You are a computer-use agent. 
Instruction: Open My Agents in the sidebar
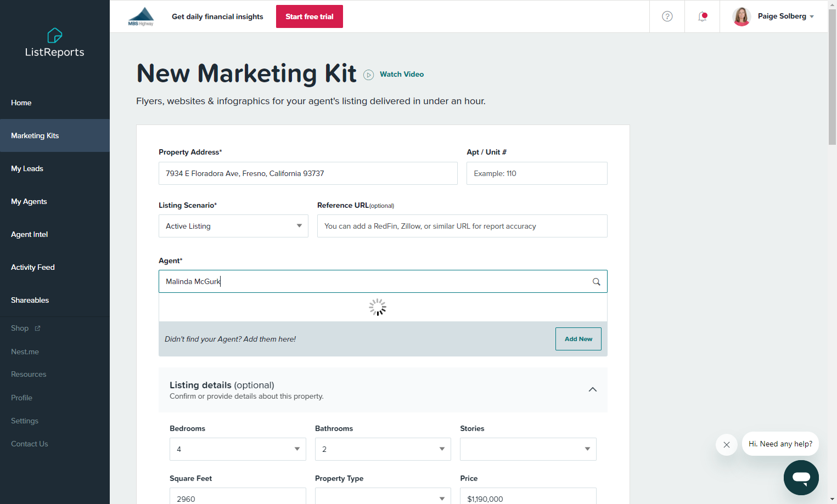(x=55, y=201)
